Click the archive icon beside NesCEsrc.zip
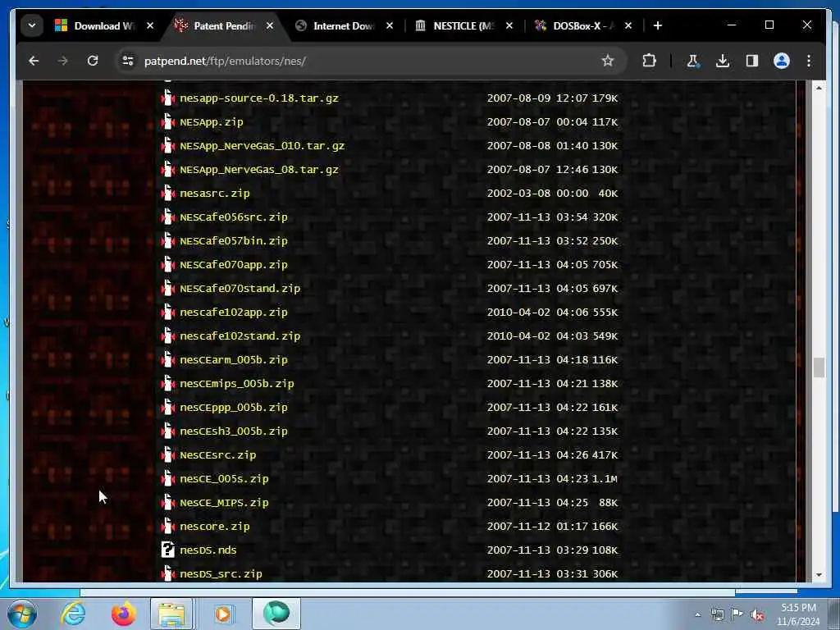The image size is (840, 630). 168,454
